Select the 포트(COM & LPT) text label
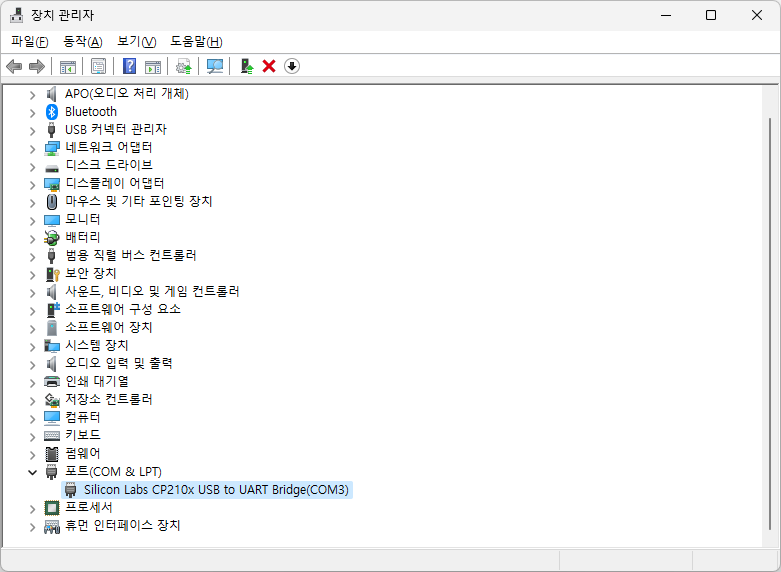Image resolution: width=781 pixels, height=572 pixels. click(114, 471)
